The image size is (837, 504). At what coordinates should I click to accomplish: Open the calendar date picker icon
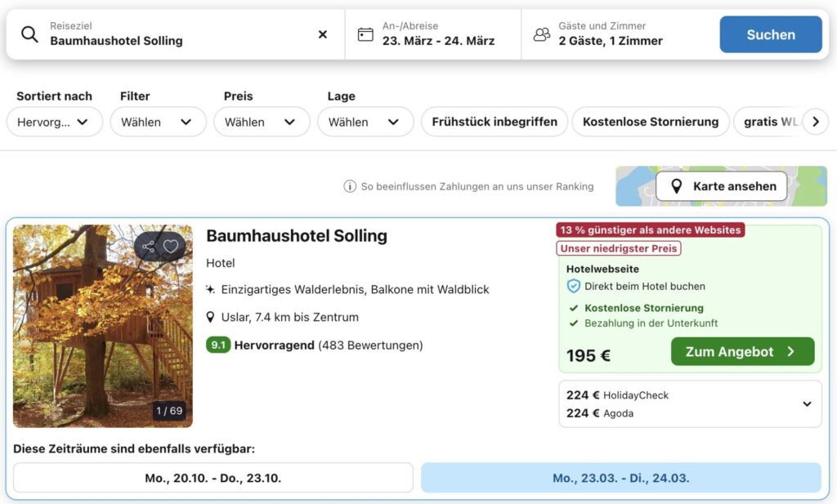[x=365, y=34]
